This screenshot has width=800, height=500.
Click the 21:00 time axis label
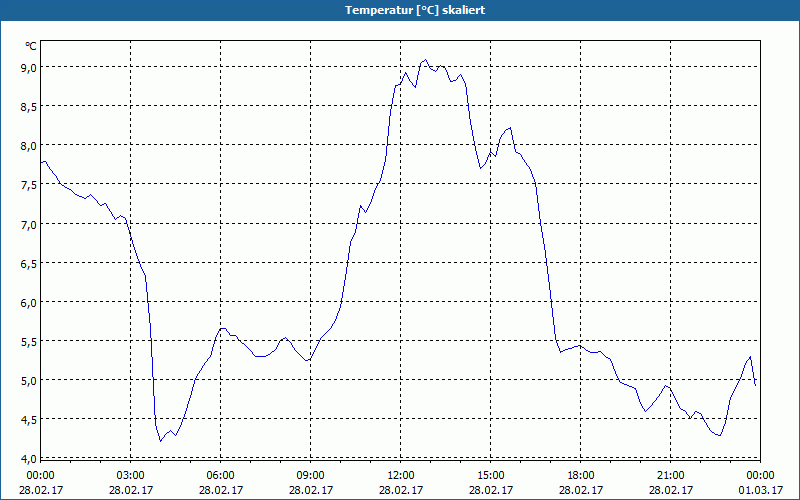point(670,476)
